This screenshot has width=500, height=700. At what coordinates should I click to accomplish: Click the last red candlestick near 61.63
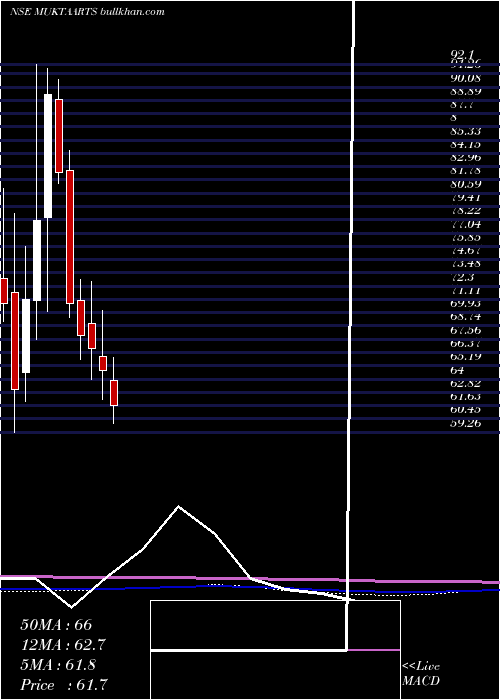[114, 393]
